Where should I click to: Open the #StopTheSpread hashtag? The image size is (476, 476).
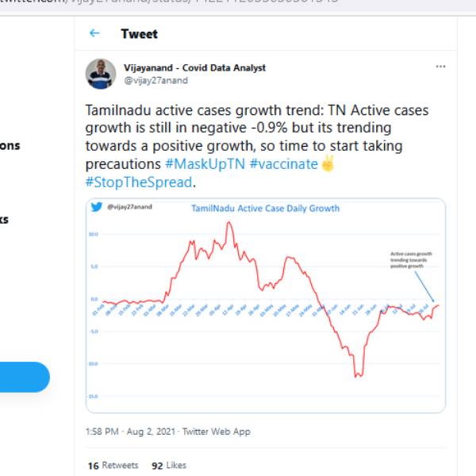coord(139,182)
